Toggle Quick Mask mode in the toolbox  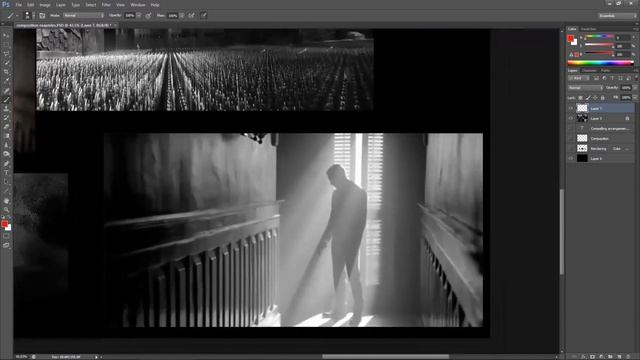6,236
